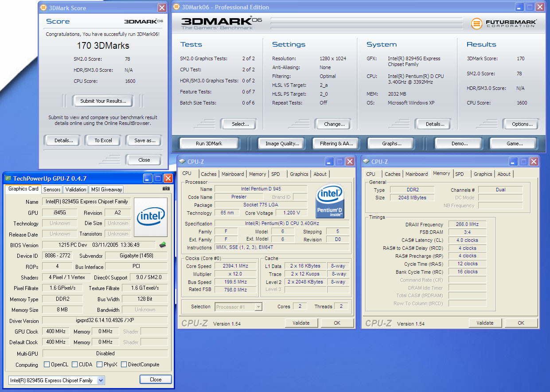
Task: Switch to GPU-Z Validation tab
Action: tap(76, 189)
